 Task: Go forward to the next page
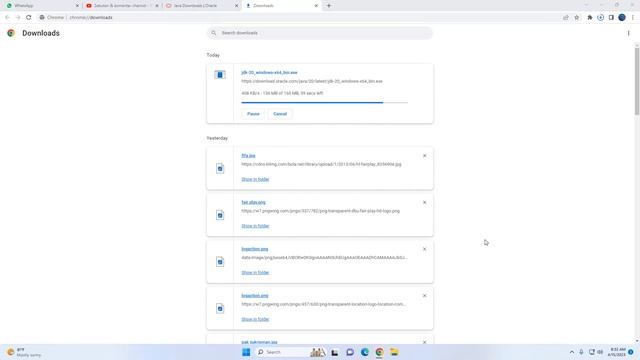click(x=18, y=18)
